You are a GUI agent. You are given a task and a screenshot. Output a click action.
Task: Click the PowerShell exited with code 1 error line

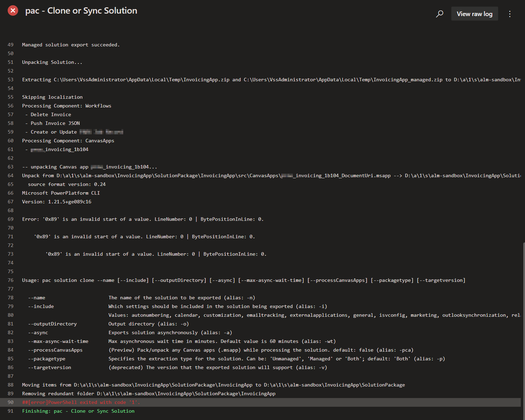tap(81, 402)
